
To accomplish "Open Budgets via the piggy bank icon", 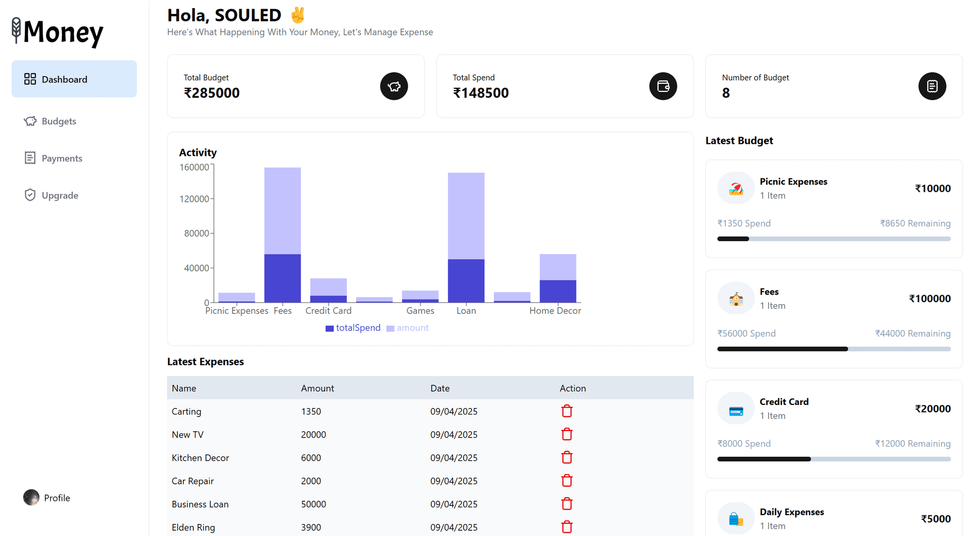I will point(30,121).
